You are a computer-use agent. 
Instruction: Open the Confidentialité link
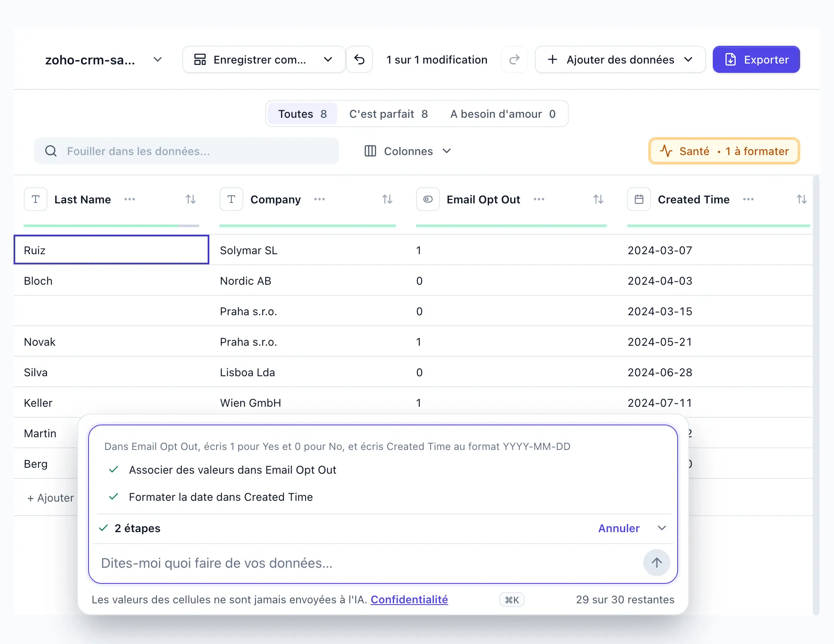[409, 600]
